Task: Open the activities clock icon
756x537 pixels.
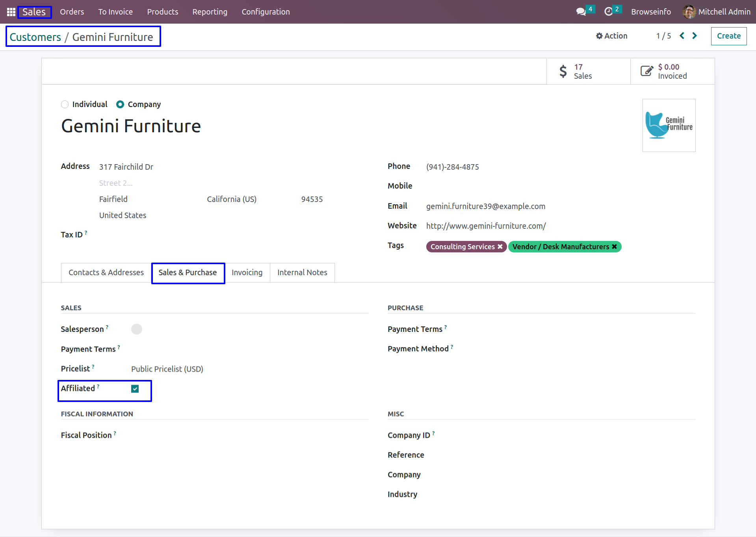Action: [608, 12]
